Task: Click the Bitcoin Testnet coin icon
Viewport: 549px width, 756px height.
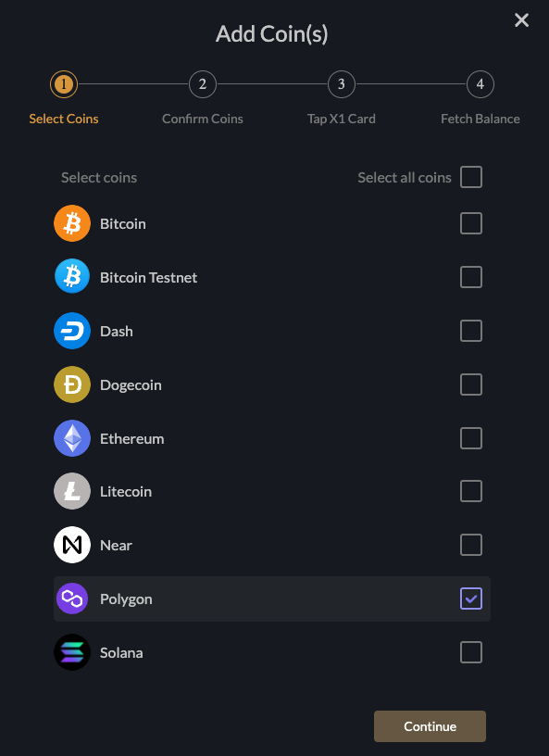Action: tap(72, 277)
